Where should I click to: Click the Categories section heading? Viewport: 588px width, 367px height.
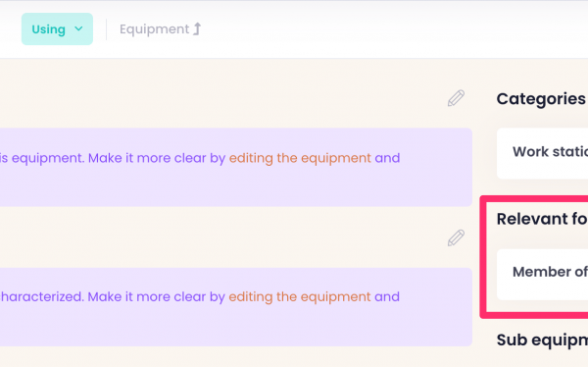541,99
